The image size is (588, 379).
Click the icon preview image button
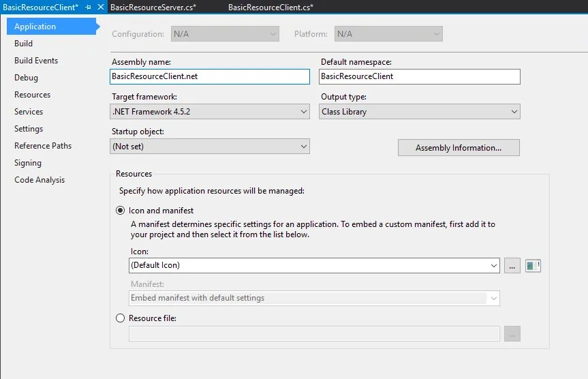pyautogui.click(x=533, y=266)
